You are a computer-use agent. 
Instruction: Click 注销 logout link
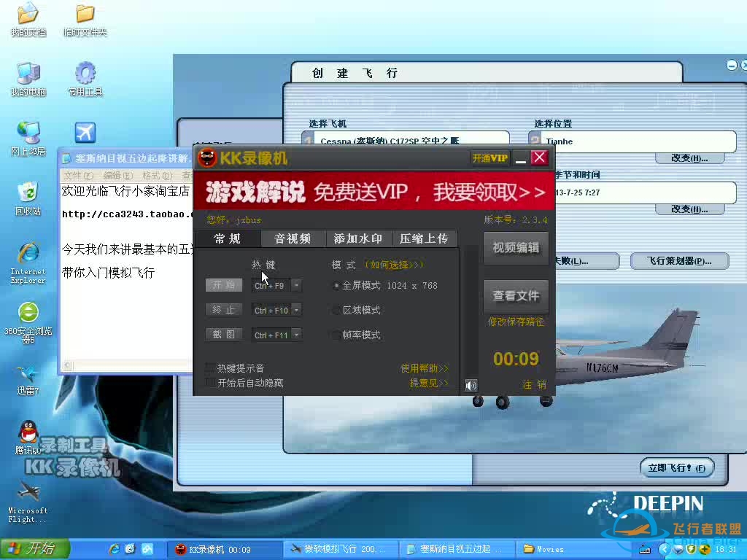[x=535, y=385]
